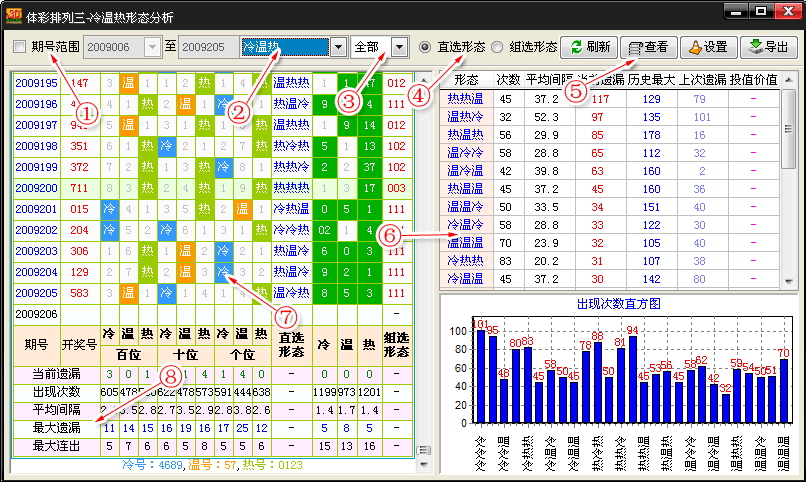The width and height of the screenshot is (806, 482).
Task: Click the 出现次数直方图 chart title
Action: click(618, 304)
